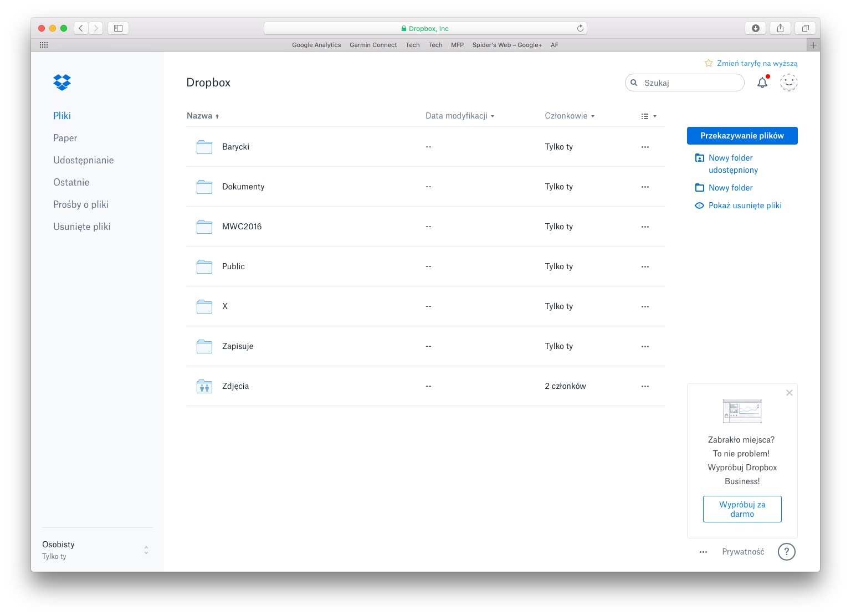This screenshot has width=851, height=616.
Task: Click Zmień taryfę na wyższą link
Action: tap(757, 63)
